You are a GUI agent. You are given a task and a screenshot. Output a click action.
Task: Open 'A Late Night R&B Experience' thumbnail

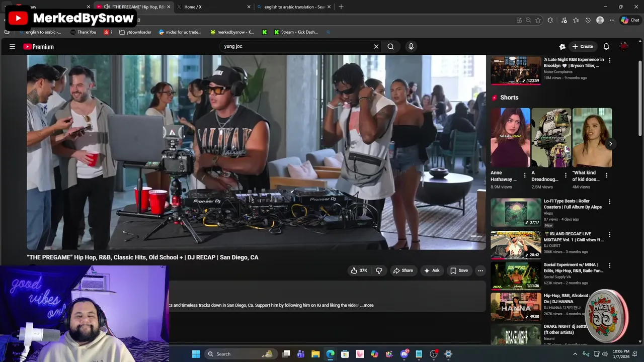[x=516, y=70]
